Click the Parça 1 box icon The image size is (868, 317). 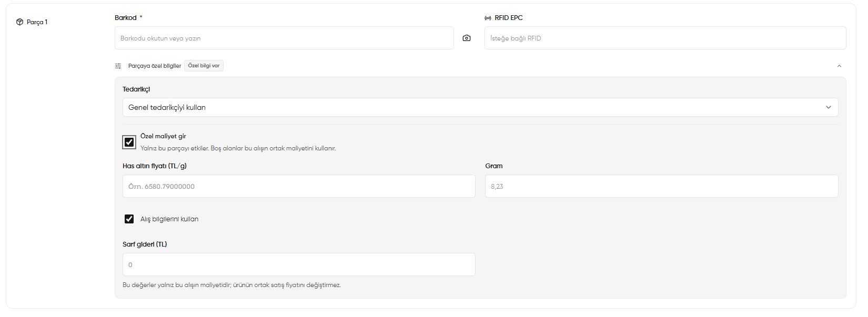(19, 22)
